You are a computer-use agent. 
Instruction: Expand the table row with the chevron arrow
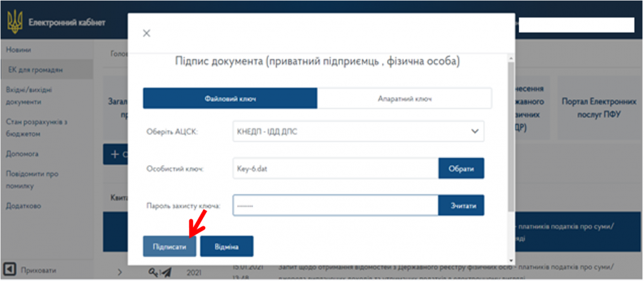120,271
